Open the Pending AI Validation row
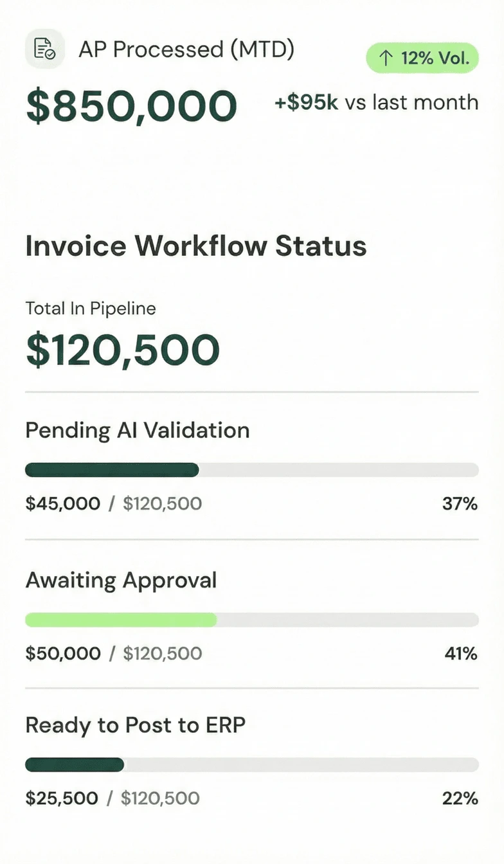This screenshot has width=504, height=864. click(138, 430)
